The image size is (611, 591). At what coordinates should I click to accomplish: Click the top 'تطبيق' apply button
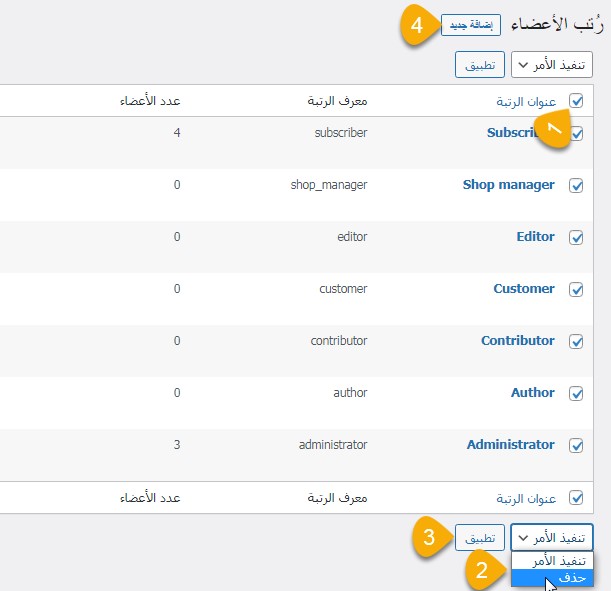tap(479, 66)
